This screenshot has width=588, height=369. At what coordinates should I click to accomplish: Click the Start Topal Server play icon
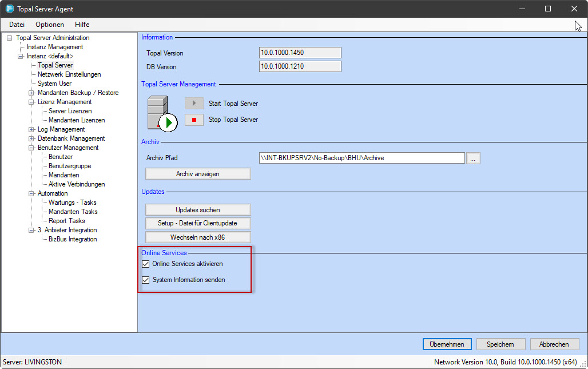click(x=194, y=104)
